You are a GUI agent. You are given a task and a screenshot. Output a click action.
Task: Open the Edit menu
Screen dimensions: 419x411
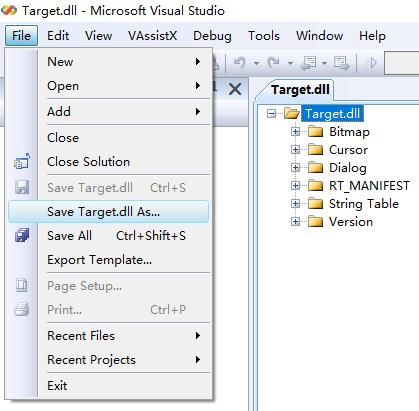(58, 36)
